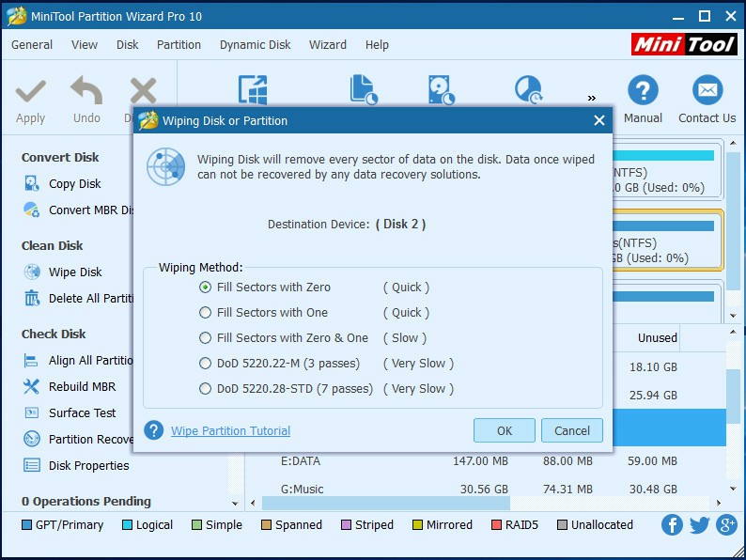This screenshot has width=746, height=560.
Task: Click the Partition Recovery pie toolbar icon
Action: click(x=528, y=89)
